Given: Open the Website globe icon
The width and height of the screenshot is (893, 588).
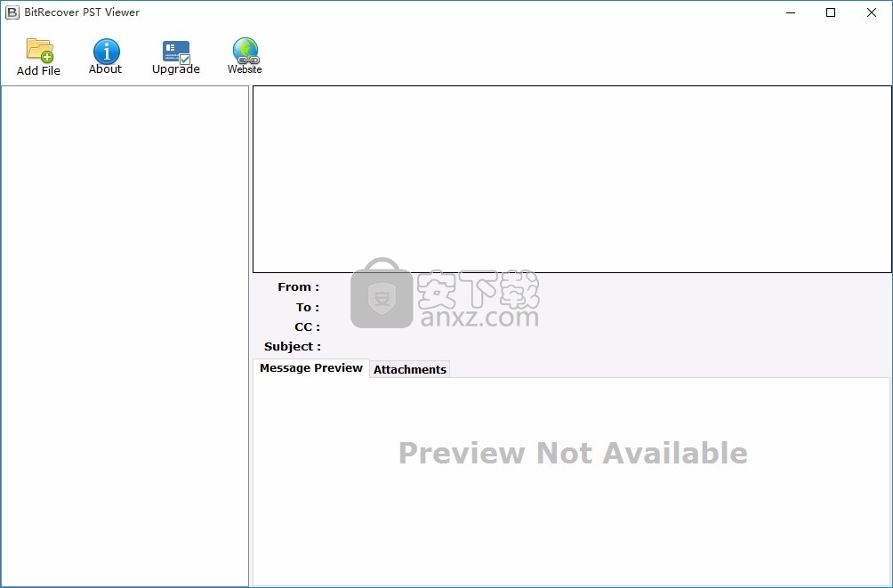Looking at the screenshot, I should (245, 51).
